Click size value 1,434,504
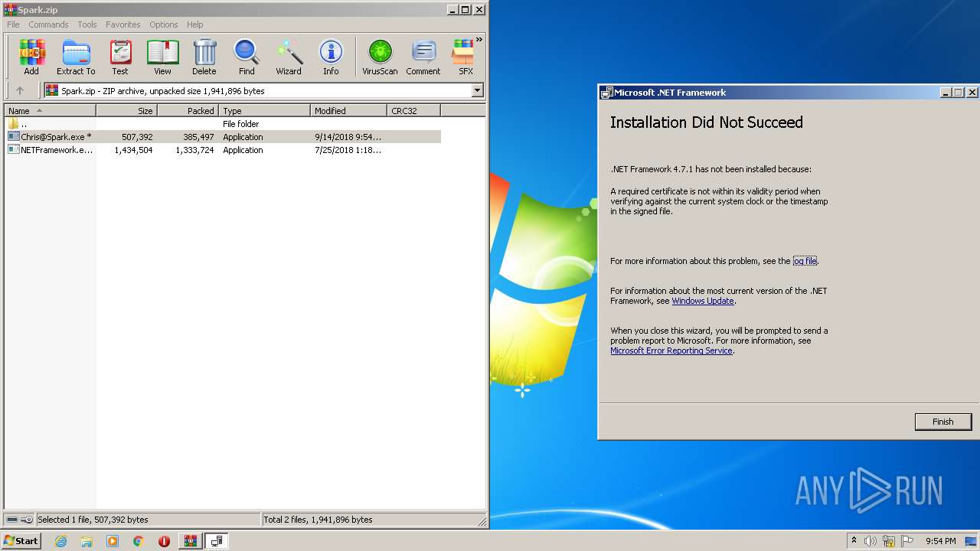 pos(133,150)
